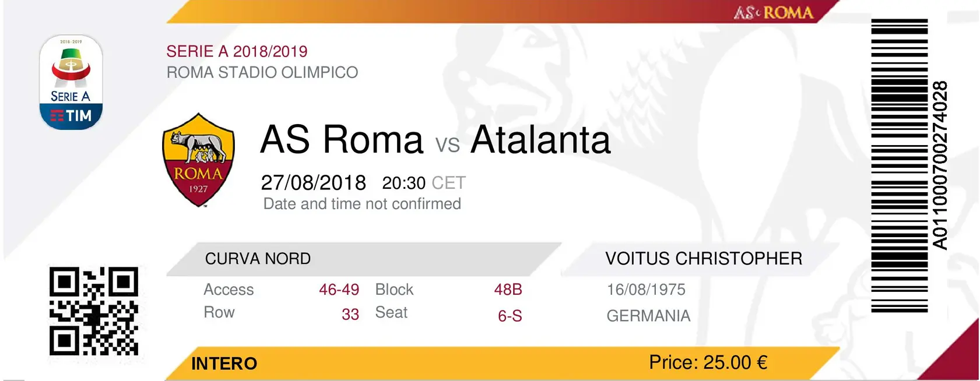Click the match date 27/08/2018
This screenshot has width=980, height=381.
point(313,183)
